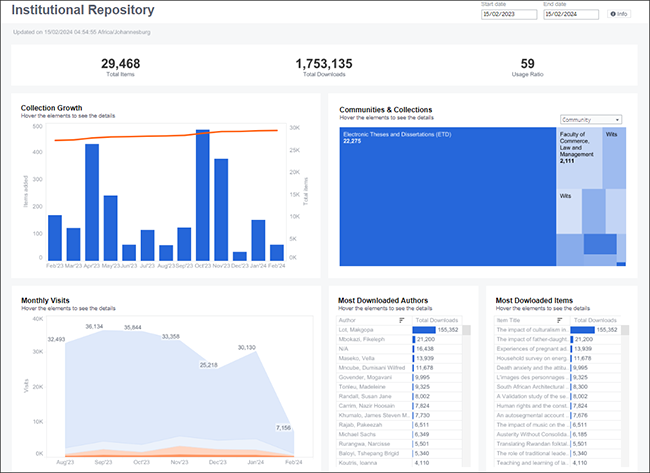Select 'The impact of music on the' item row
Screen dimensions: 650x473
pos(557,425)
